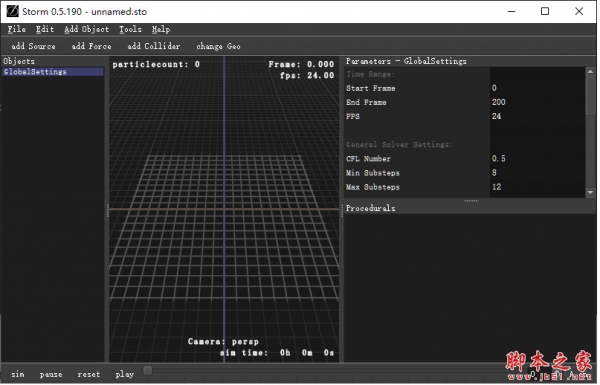Select GlobalSettings in Objects list
600x385 pixels.
click(x=52, y=72)
